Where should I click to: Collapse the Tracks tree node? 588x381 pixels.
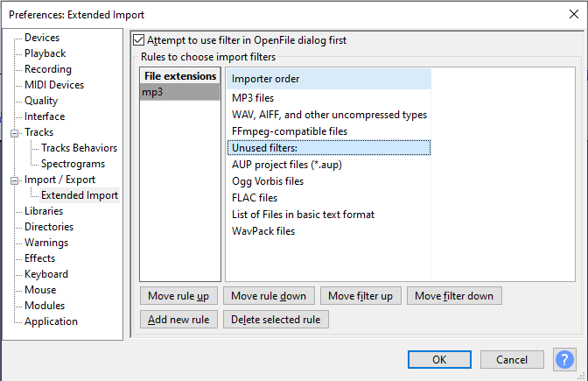point(14,133)
